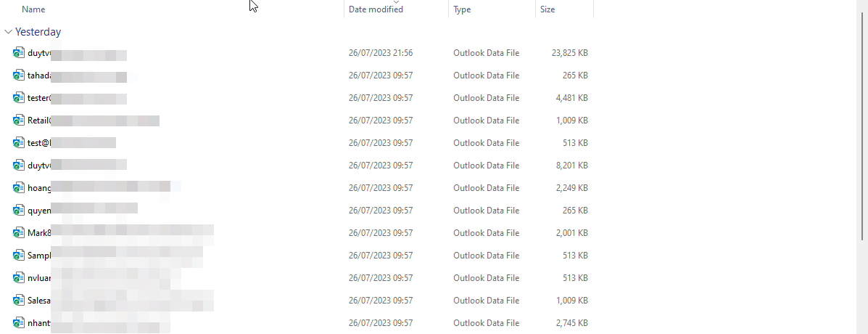This screenshot has height=334, width=868.
Task: Sort by the Date modified column
Action: click(376, 9)
